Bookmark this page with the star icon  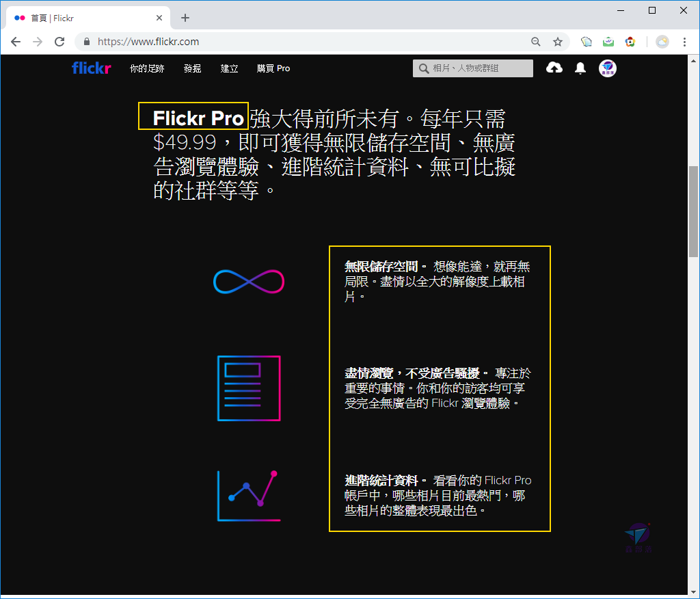point(558,42)
